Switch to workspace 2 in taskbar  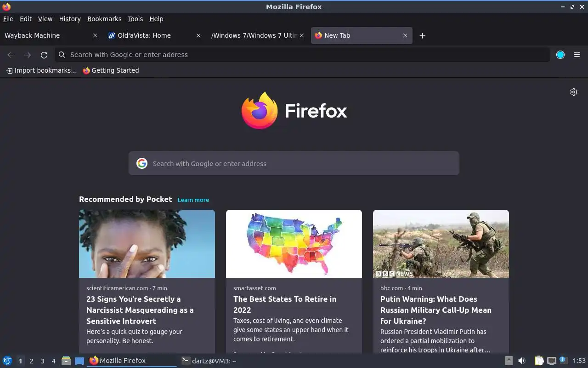31,361
